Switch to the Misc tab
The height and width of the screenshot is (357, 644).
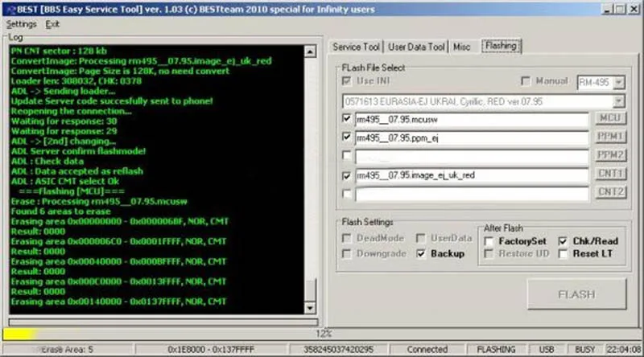[x=461, y=47]
